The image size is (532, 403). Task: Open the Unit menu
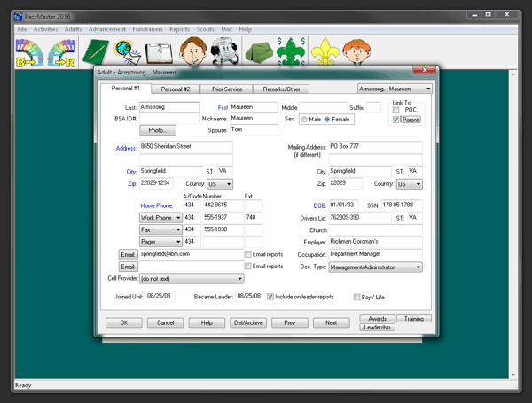coord(227,29)
